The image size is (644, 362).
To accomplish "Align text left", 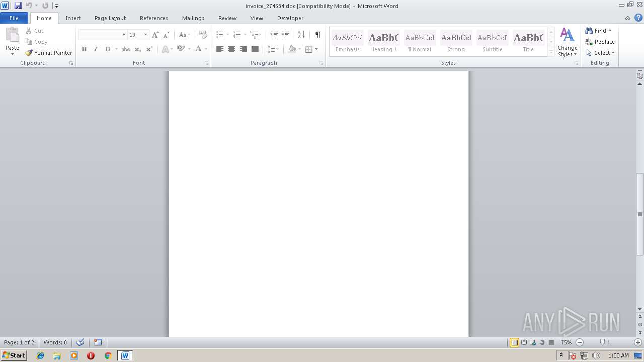I will (219, 49).
